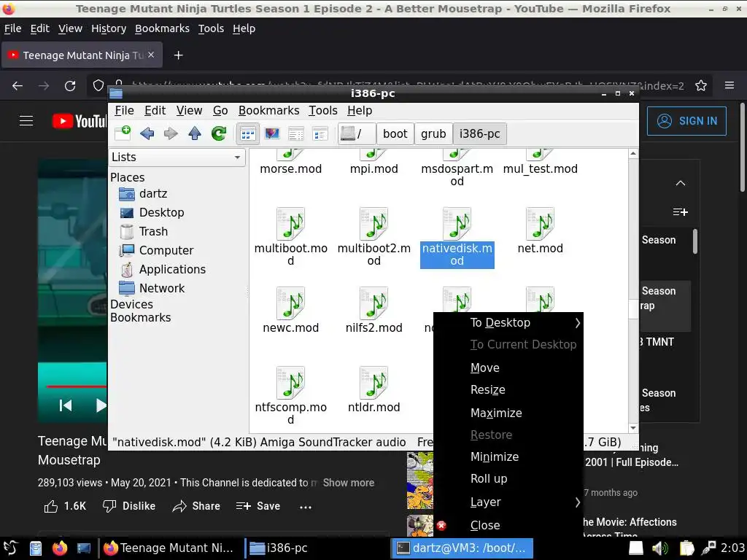
Task: Open YouTube guide hamburger menu
Action: [x=26, y=121]
